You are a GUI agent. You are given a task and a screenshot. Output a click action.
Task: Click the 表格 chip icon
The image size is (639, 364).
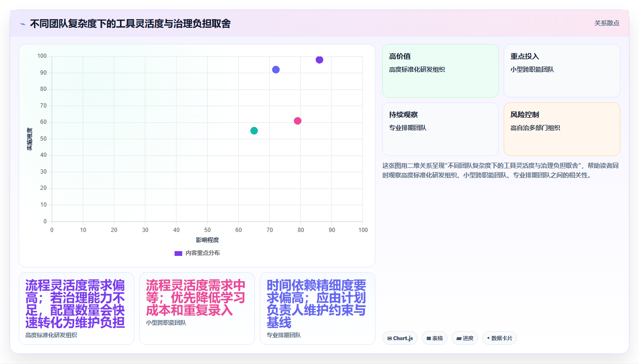click(x=429, y=338)
